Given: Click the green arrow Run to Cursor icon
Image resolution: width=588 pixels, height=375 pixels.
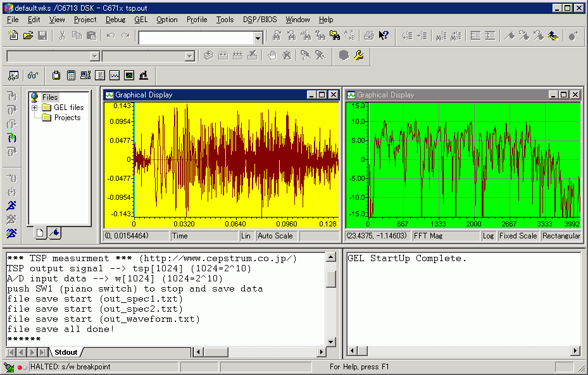Looking at the screenshot, I should point(11,138).
